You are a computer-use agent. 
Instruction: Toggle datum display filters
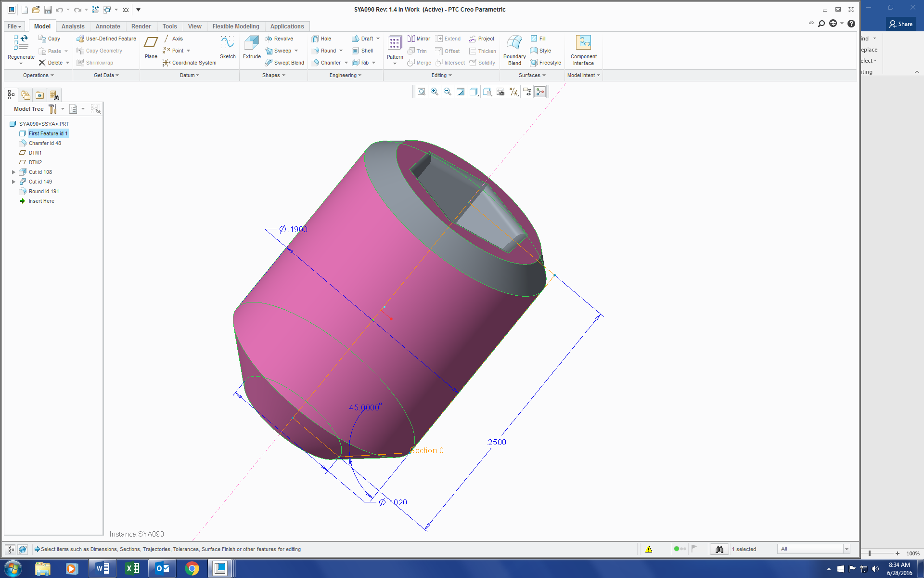pyautogui.click(x=513, y=92)
